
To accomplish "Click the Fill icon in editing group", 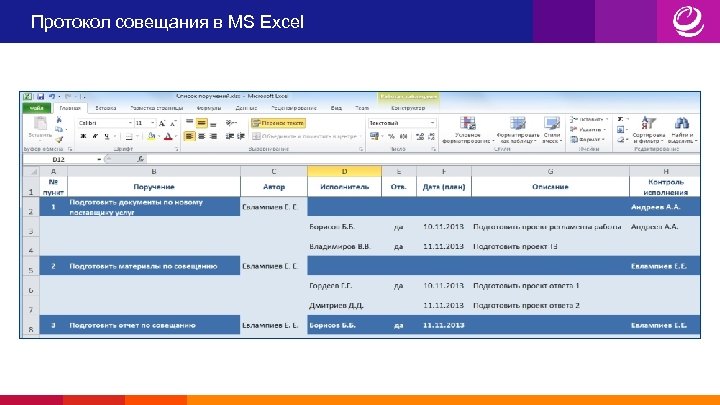I will point(620,129).
